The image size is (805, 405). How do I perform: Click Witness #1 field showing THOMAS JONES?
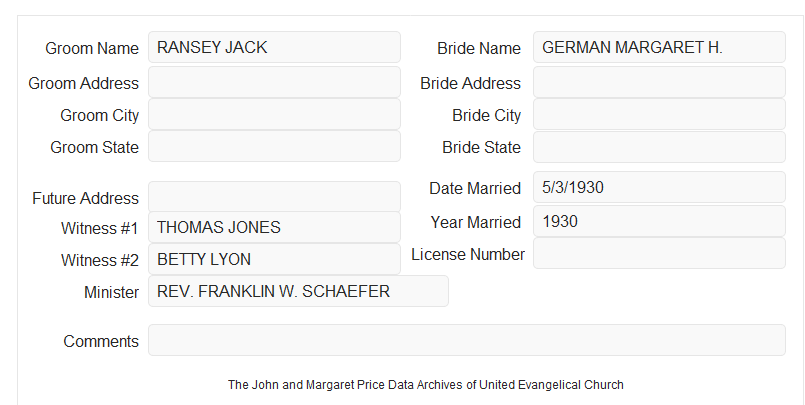tap(274, 227)
